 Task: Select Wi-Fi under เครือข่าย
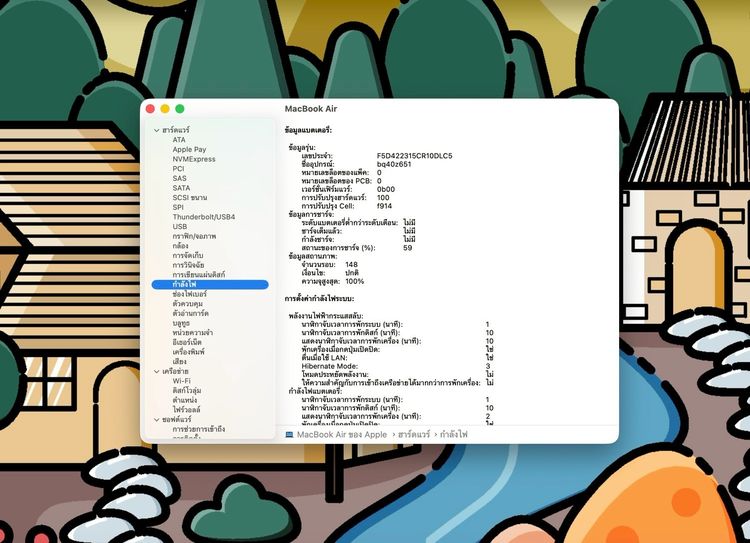(181, 381)
